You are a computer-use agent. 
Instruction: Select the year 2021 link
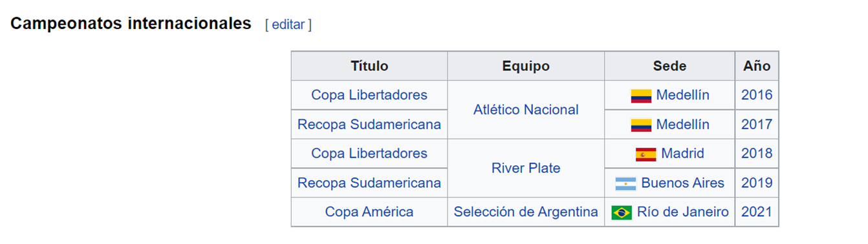point(757,212)
